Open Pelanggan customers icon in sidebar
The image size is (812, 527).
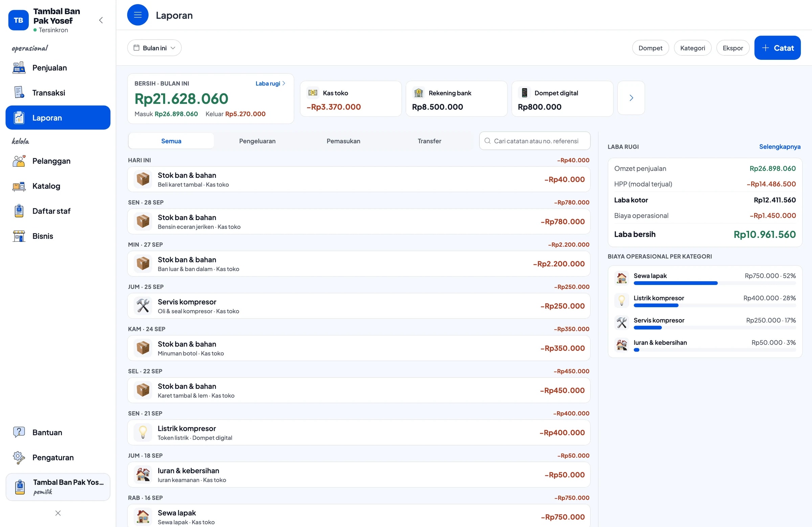[x=19, y=161]
